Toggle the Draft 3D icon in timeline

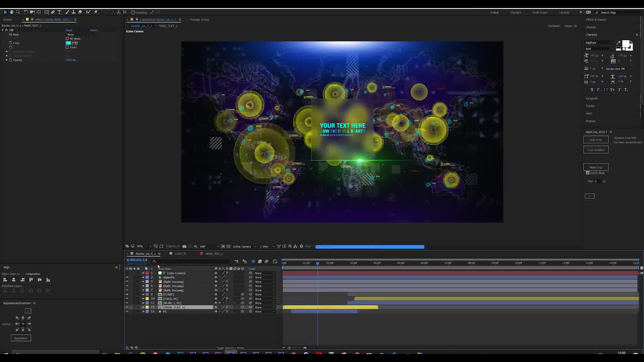[x=245, y=261]
